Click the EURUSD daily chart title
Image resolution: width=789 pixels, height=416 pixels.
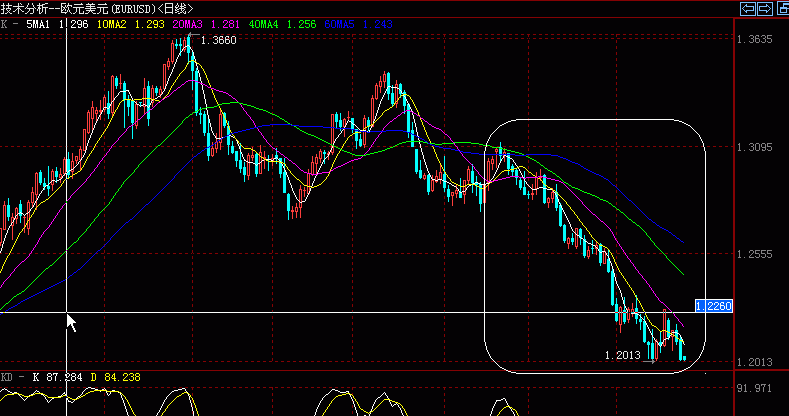[x=97, y=9]
